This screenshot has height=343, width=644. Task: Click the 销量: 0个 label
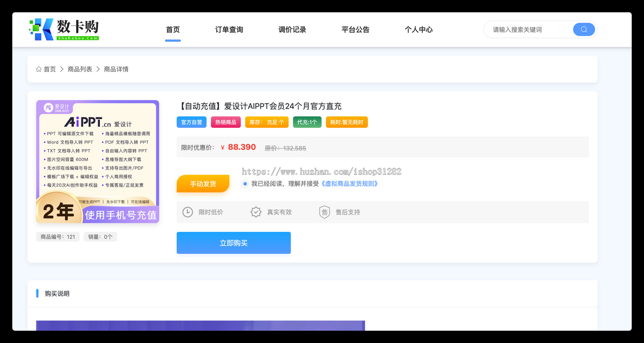pyautogui.click(x=100, y=237)
